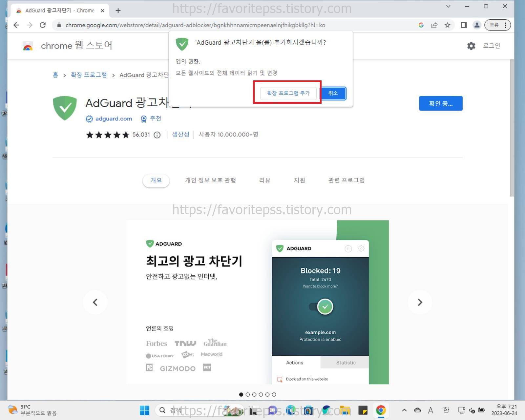Open the Windows Start menu

coord(144,410)
